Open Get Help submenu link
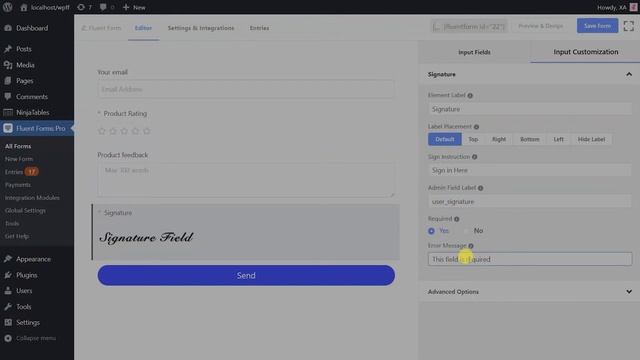Viewport: 640px width, 360px height. click(17, 236)
